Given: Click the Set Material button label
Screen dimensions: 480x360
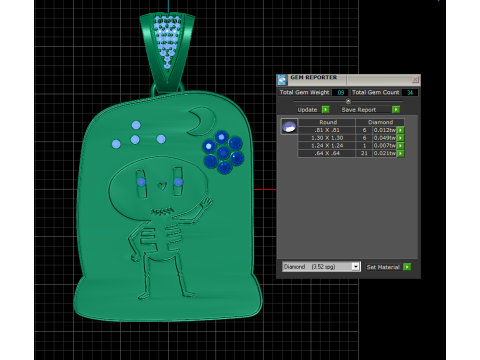Looking at the screenshot, I should coord(383,267).
